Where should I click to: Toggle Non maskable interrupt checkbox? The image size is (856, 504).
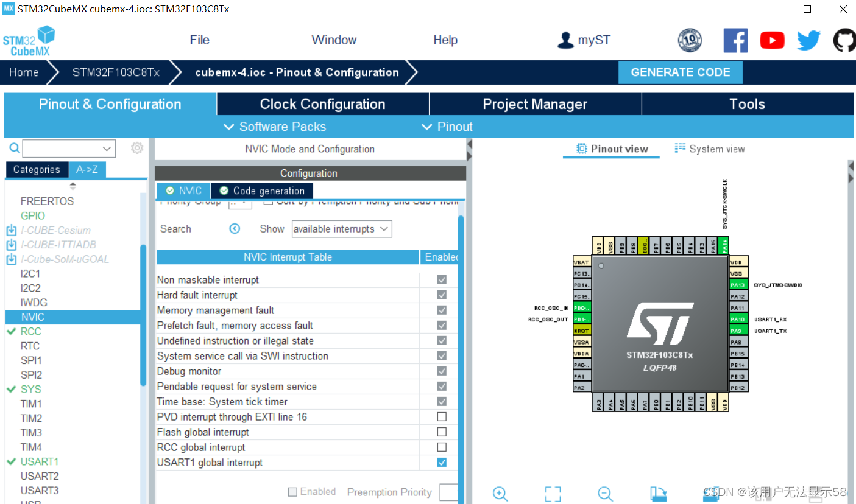(x=442, y=279)
